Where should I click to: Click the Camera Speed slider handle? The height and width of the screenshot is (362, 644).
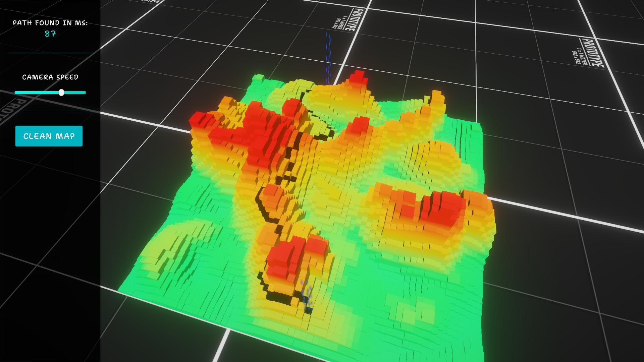coord(61,93)
